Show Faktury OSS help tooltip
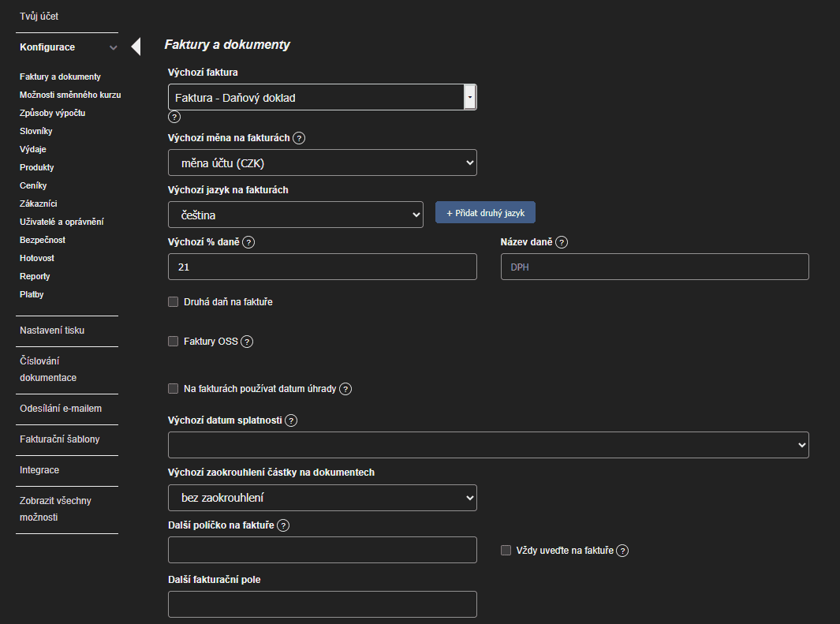This screenshot has height=624, width=840. (247, 342)
